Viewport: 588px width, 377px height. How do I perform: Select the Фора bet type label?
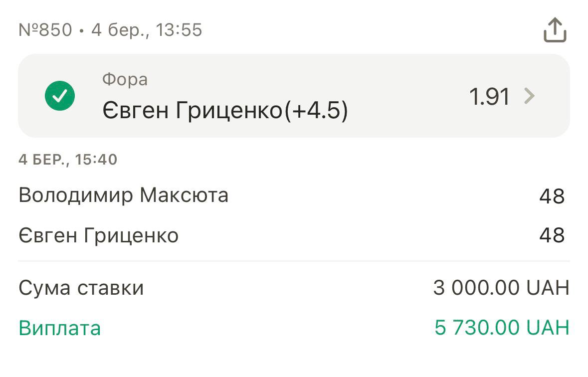125,79
